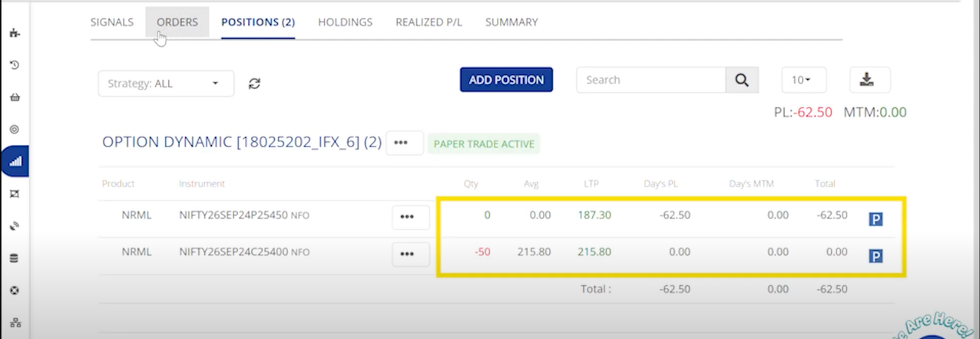The image size is (980, 339).
Task: Switch to the ORDERS tab
Action: 177,22
